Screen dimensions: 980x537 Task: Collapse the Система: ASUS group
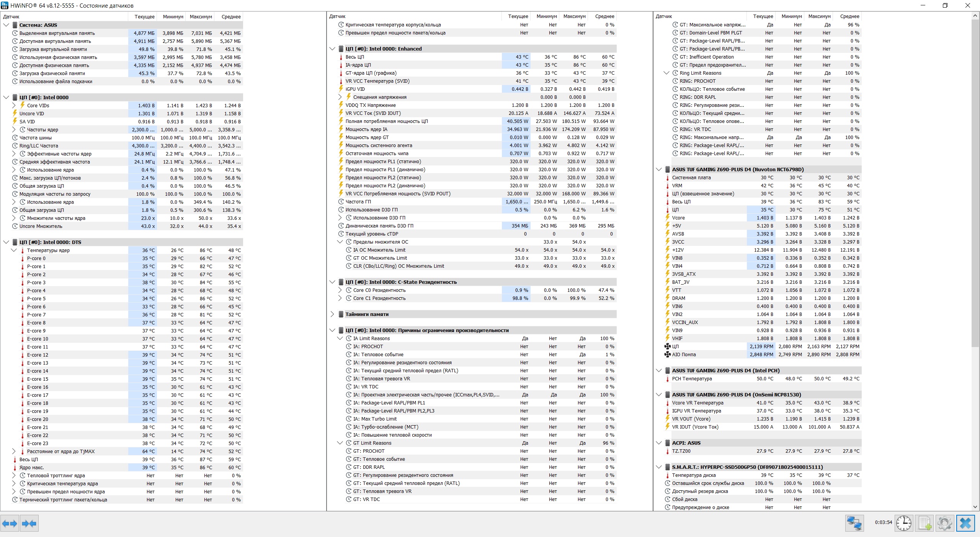[x=6, y=25]
